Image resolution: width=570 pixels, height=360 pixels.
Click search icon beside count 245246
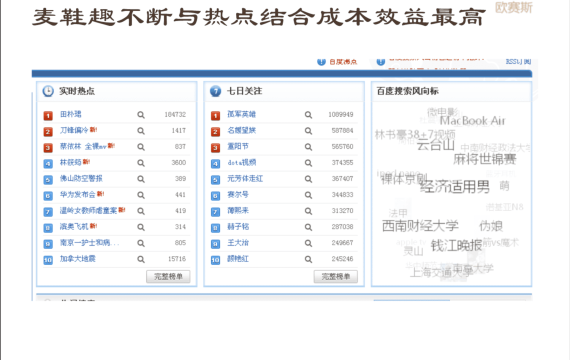click(308, 259)
